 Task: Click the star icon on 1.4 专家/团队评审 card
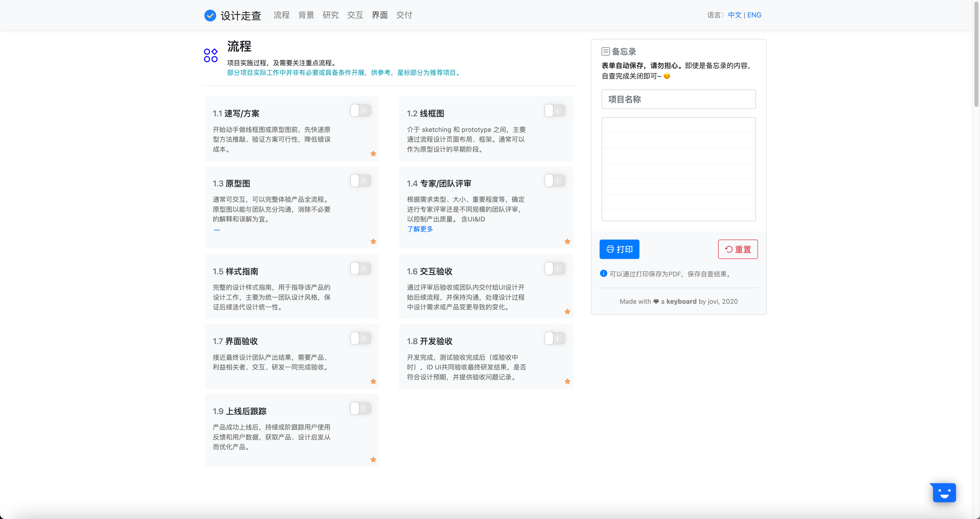coord(567,241)
